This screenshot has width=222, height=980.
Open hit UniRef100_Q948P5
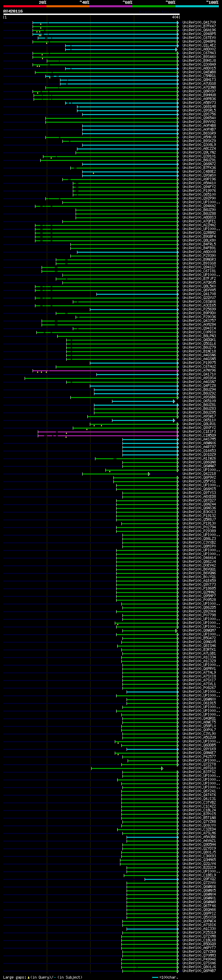tap(199, 34)
